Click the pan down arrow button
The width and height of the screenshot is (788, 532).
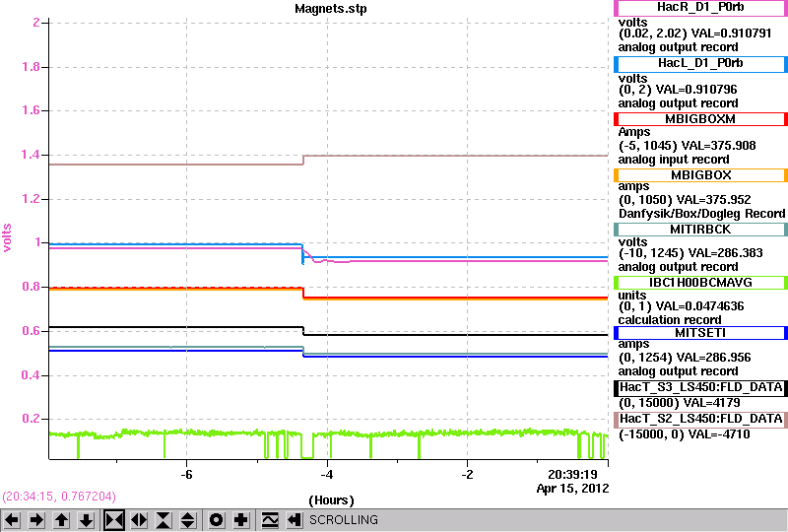click(x=87, y=520)
